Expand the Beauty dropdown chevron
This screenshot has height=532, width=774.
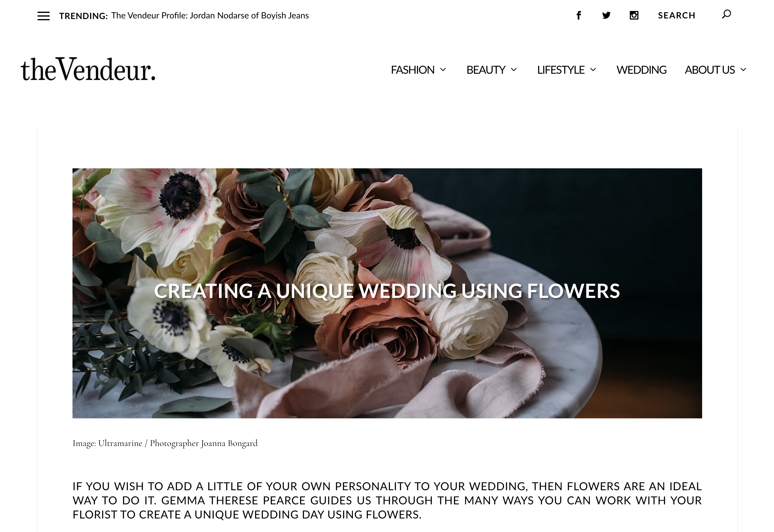coord(514,70)
